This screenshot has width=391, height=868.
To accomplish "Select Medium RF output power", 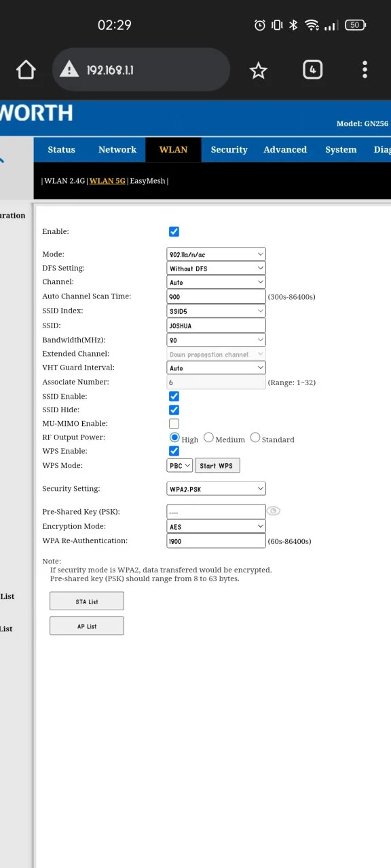I will 208,437.
